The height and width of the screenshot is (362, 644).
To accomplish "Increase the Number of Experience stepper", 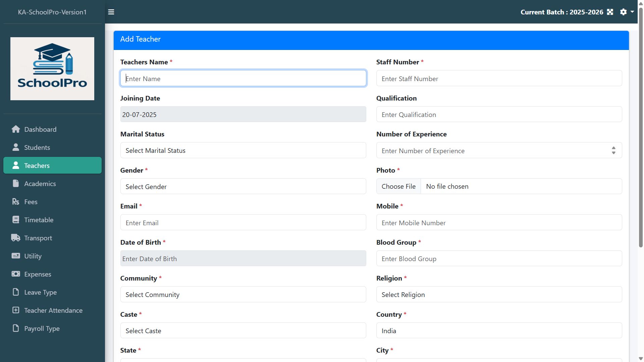I will click(613, 148).
